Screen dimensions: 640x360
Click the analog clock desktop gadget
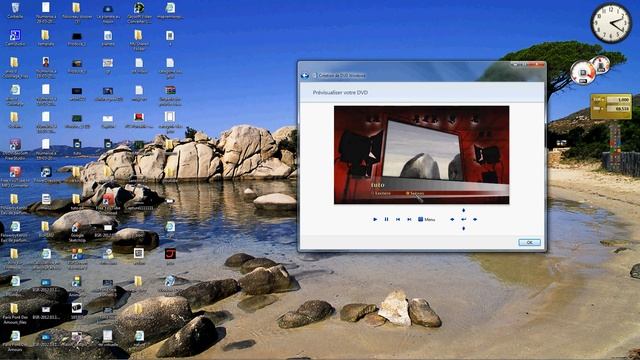click(611, 23)
